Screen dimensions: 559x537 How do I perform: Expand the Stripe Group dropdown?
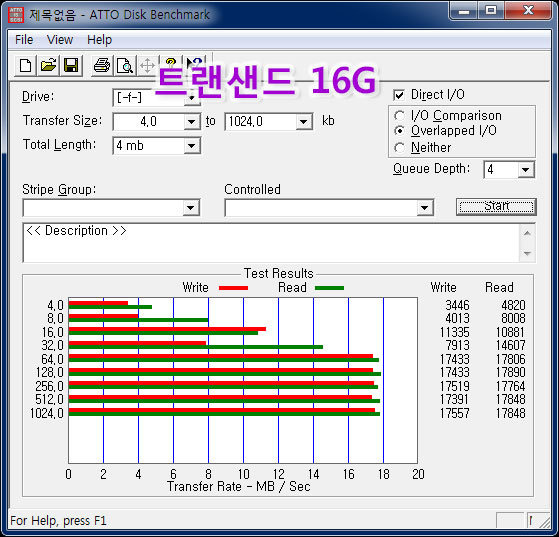click(191, 208)
